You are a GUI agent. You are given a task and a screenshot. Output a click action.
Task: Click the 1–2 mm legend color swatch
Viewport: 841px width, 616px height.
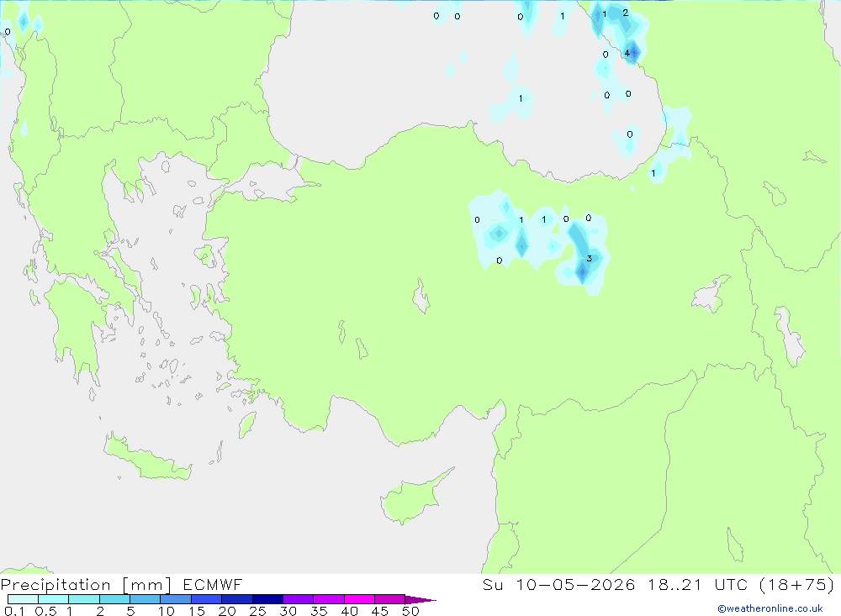[84, 599]
